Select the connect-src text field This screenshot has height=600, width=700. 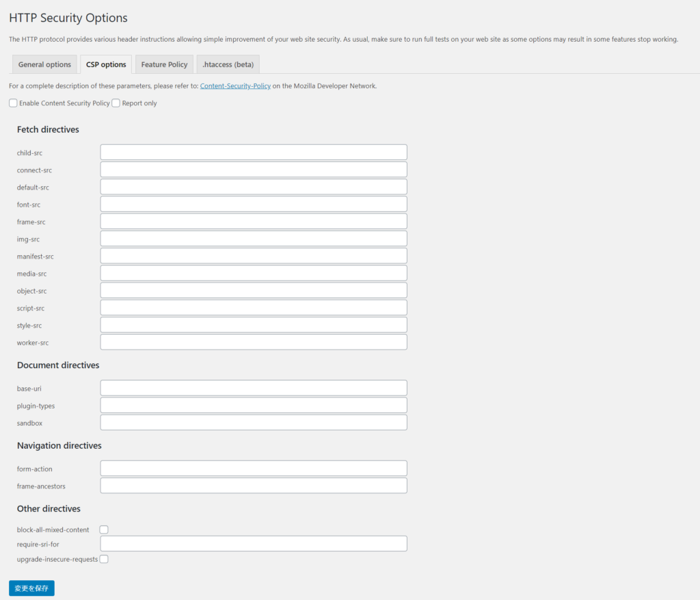[x=253, y=169]
